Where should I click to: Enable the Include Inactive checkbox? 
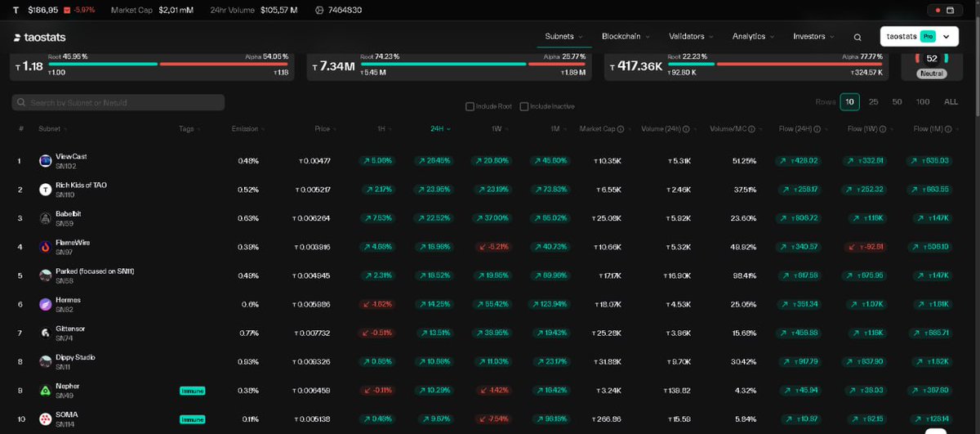(523, 106)
